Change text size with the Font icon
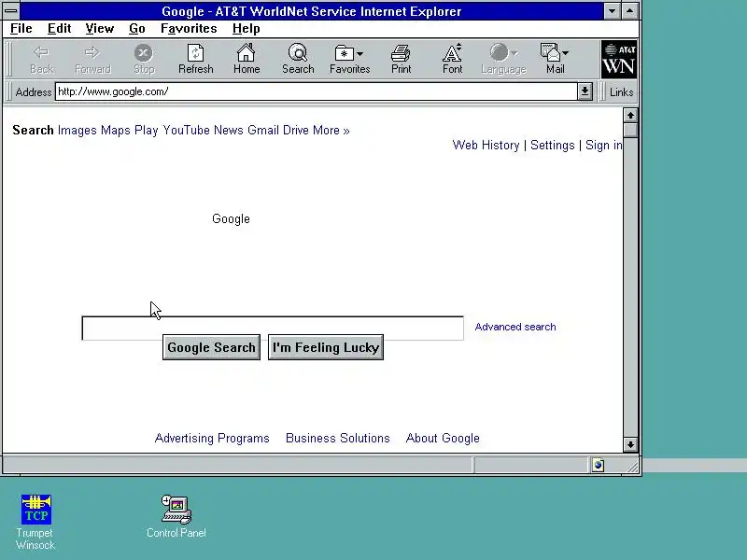The height and width of the screenshot is (560, 747). (x=452, y=52)
